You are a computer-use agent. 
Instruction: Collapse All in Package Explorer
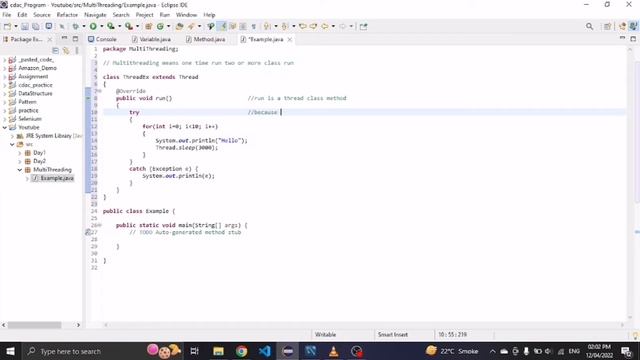click(55, 51)
